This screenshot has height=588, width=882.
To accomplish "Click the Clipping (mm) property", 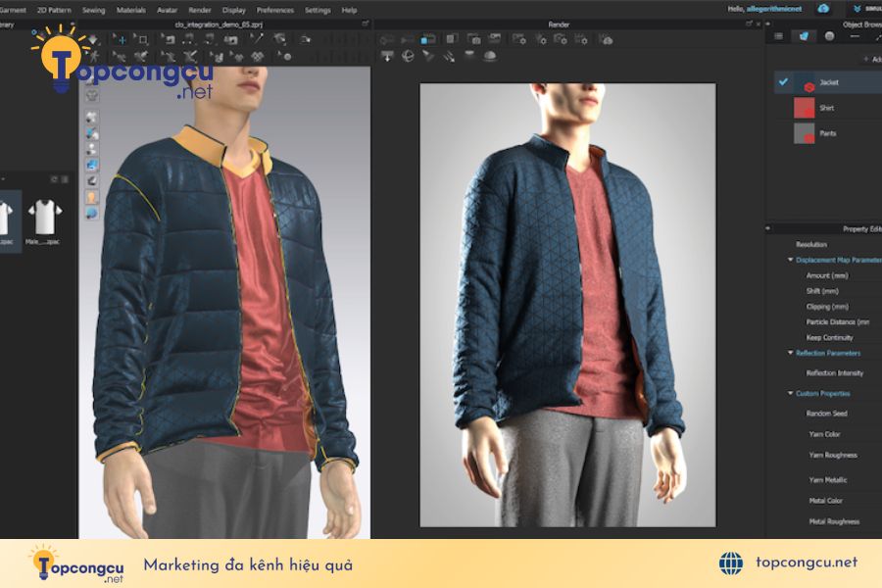I will pos(827,307).
